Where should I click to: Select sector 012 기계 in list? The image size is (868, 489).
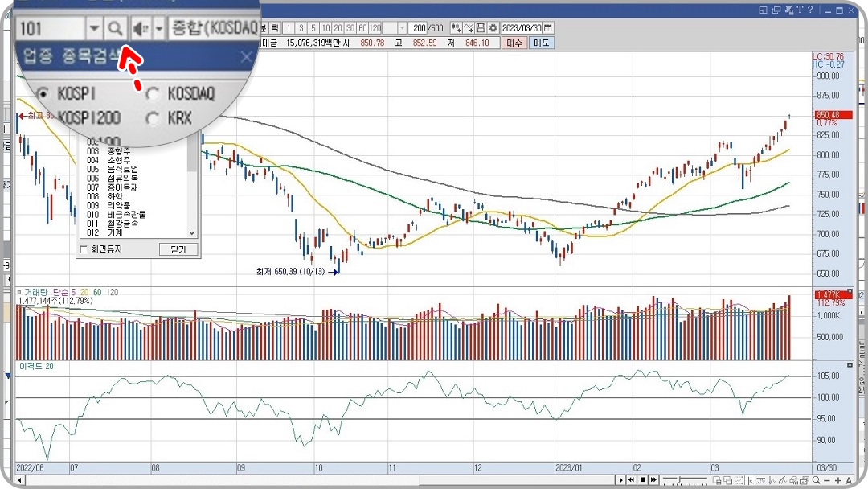coord(136,232)
